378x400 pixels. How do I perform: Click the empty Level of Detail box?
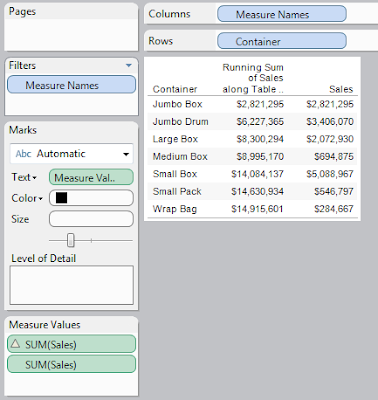point(72,285)
